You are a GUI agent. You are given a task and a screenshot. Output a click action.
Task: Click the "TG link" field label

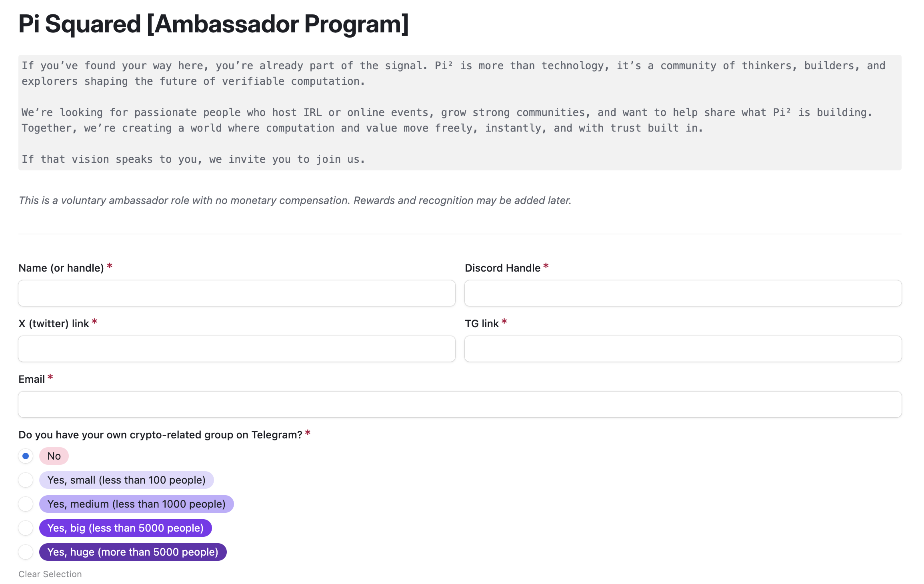[482, 324]
